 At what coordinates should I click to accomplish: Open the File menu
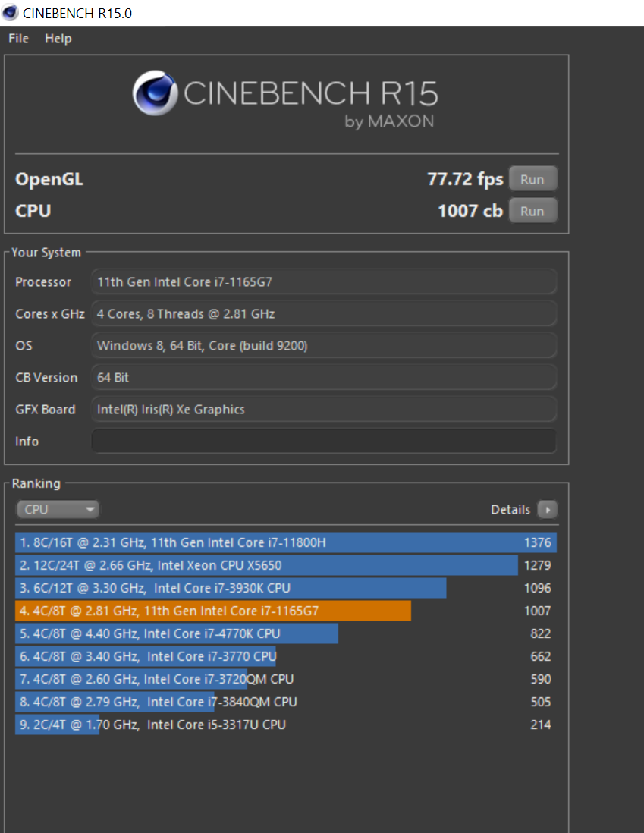(19, 39)
